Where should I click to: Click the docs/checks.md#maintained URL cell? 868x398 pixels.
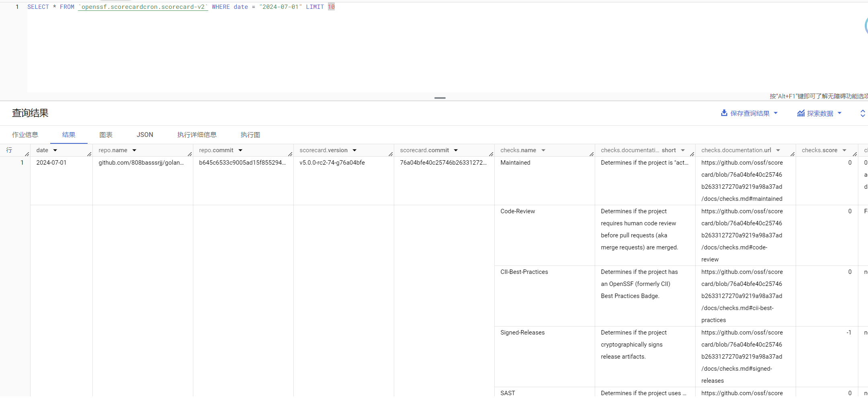[x=742, y=181]
